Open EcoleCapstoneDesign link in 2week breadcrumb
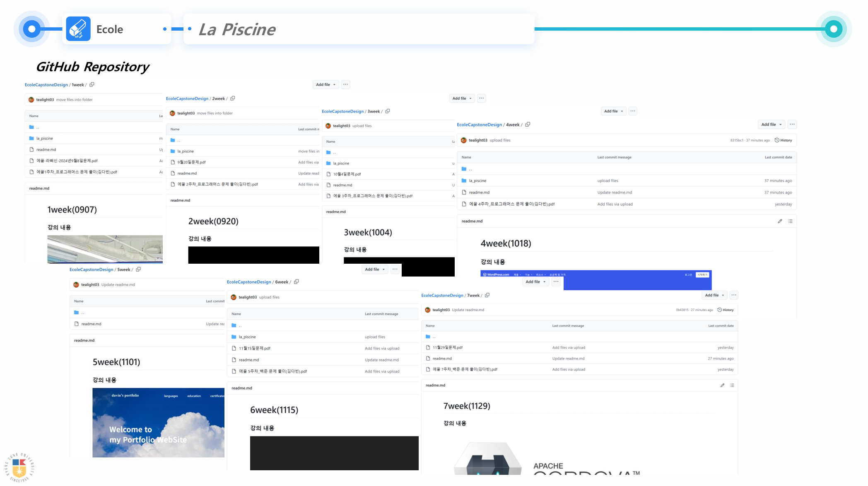Viewport: 868px width, 486px height. [x=187, y=99]
